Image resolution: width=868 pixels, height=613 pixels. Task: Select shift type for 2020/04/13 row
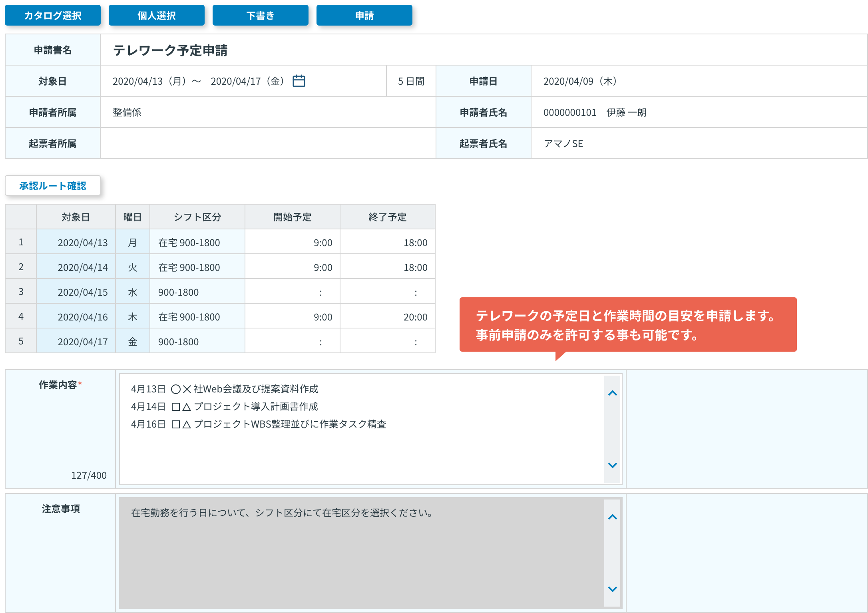click(x=197, y=242)
